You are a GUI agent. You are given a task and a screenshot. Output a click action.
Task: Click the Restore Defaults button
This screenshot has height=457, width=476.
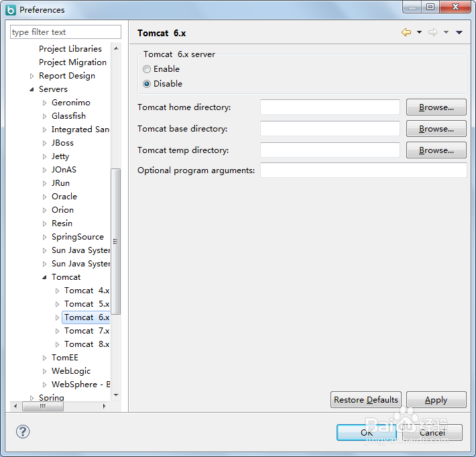[366, 399]
